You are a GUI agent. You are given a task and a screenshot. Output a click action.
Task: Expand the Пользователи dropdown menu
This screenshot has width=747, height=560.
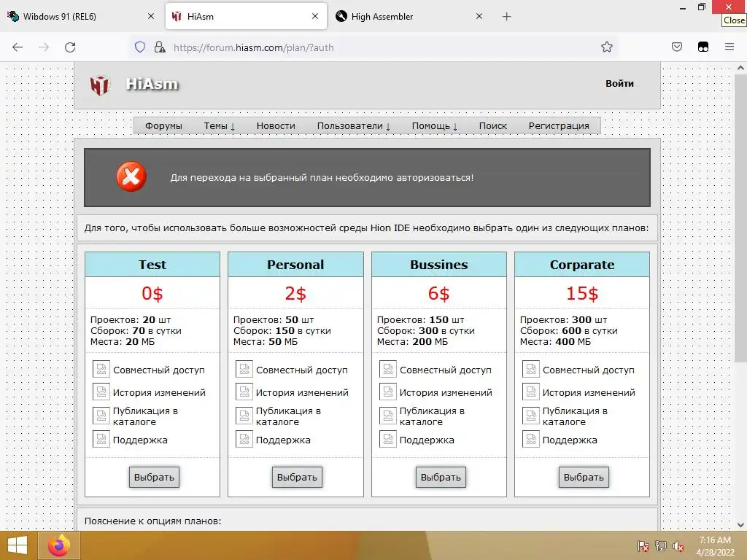pyautogui.click(x=354, y=125)
